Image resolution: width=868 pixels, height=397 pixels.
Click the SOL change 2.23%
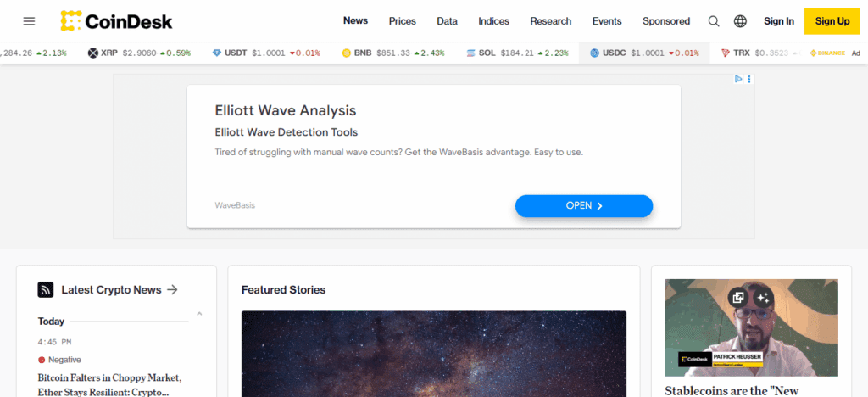click(553, 53)
